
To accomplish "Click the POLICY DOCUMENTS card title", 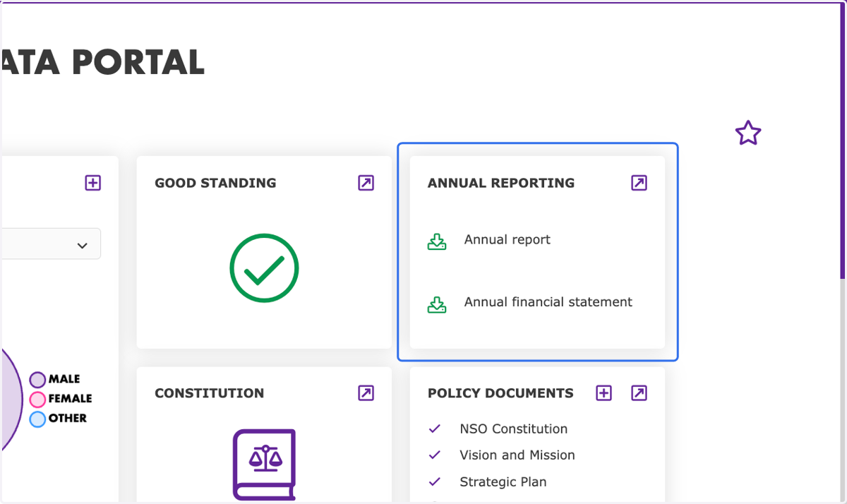I will coord(500,393).
